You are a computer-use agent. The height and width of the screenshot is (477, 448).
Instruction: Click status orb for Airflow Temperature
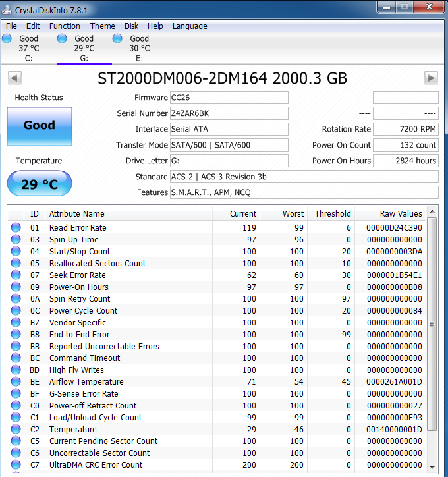[16, 381]
